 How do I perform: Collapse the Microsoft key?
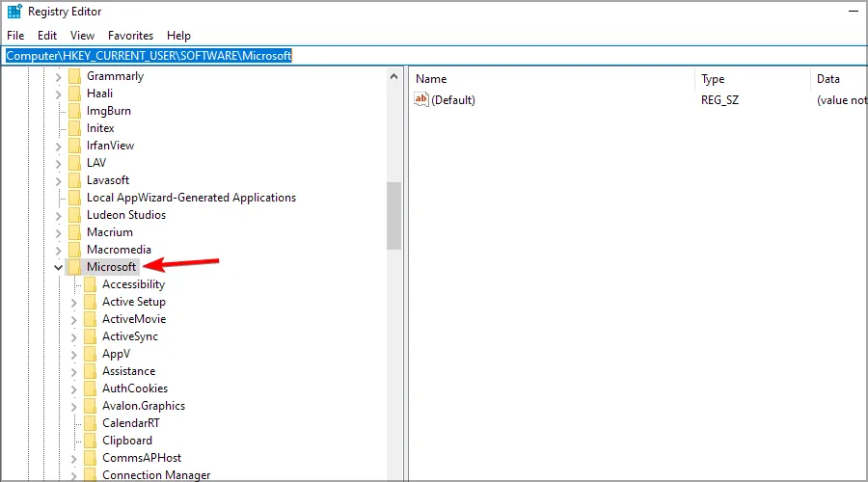[x=58, y=267]
